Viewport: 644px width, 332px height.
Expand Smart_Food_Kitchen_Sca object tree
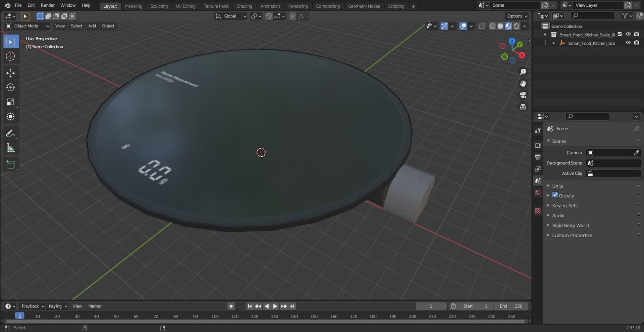pos(553,43)
